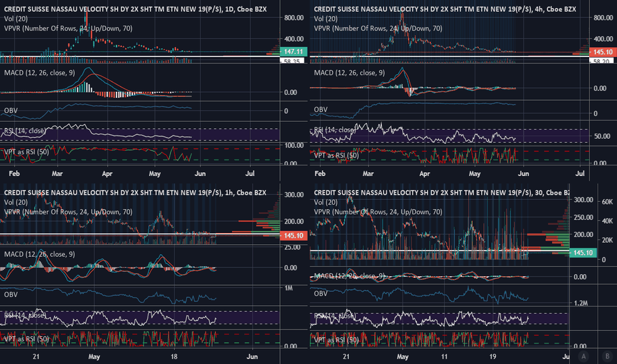Click the VPVR legend on the 1h chart
The width and height of the screenshot is (617, 364).
(x=68, y=212)
